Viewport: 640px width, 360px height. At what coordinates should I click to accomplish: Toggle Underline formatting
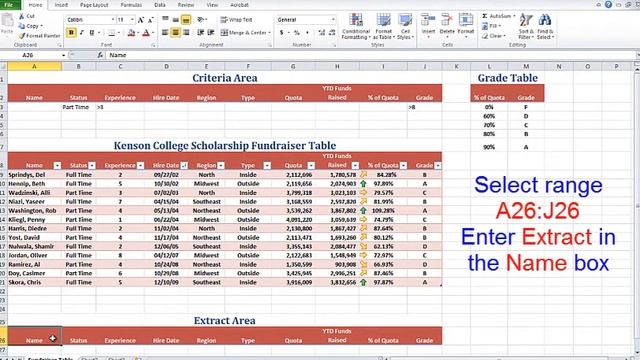pos(91,32)
